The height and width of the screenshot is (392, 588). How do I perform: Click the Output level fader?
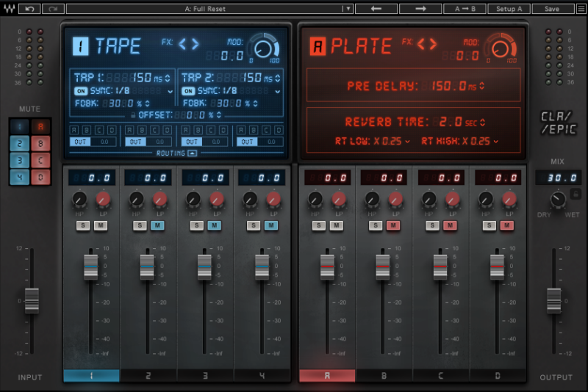[556, 300]
